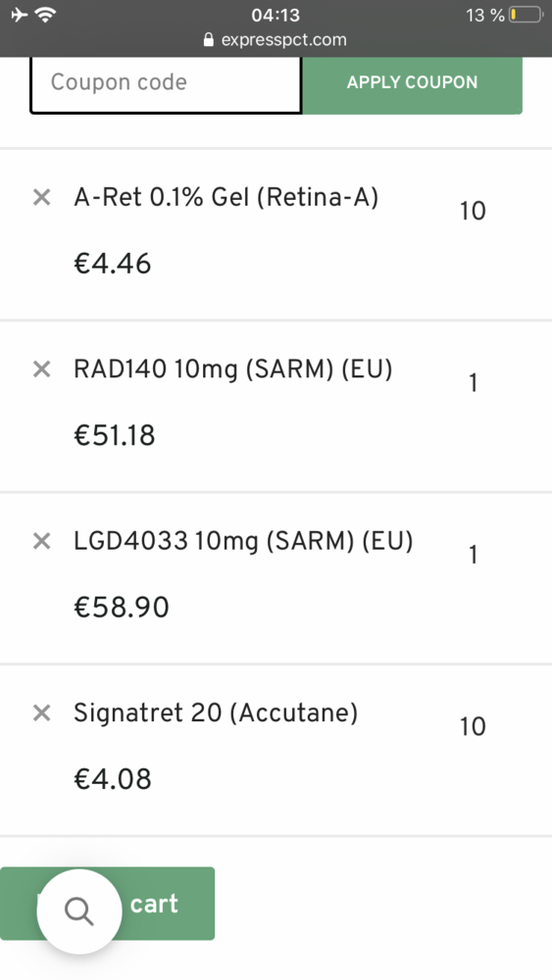Open LGD4033 10mg (SARM) (EU) product
The width and height of the screenshot is (552, 980).
(243, 541)
